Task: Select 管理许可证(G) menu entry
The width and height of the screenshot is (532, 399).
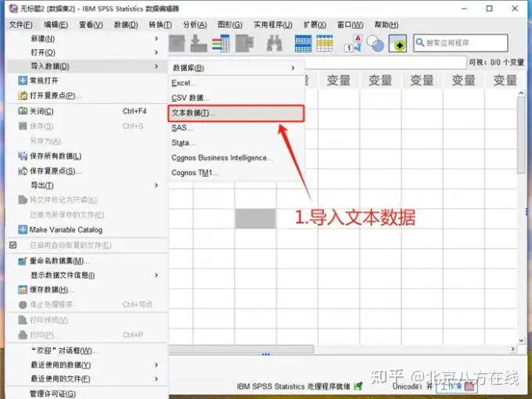Action: 87,394
